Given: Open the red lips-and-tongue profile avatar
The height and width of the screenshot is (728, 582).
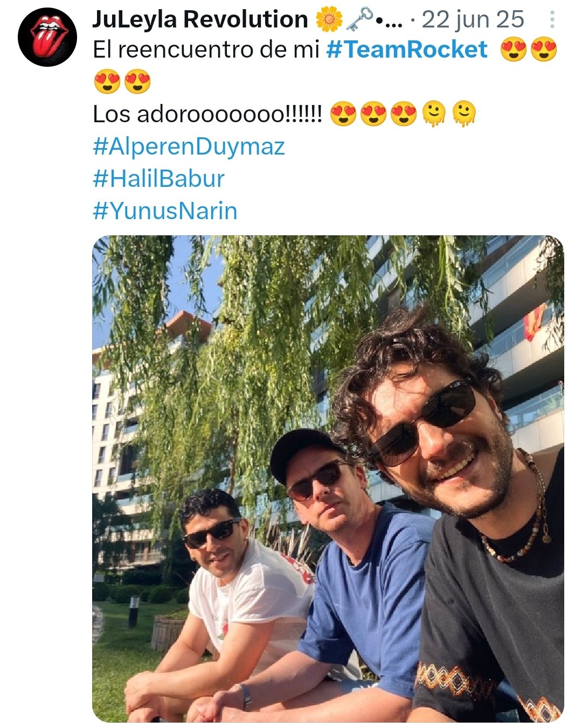Looking at the screenshot, I should click(47, 37).
